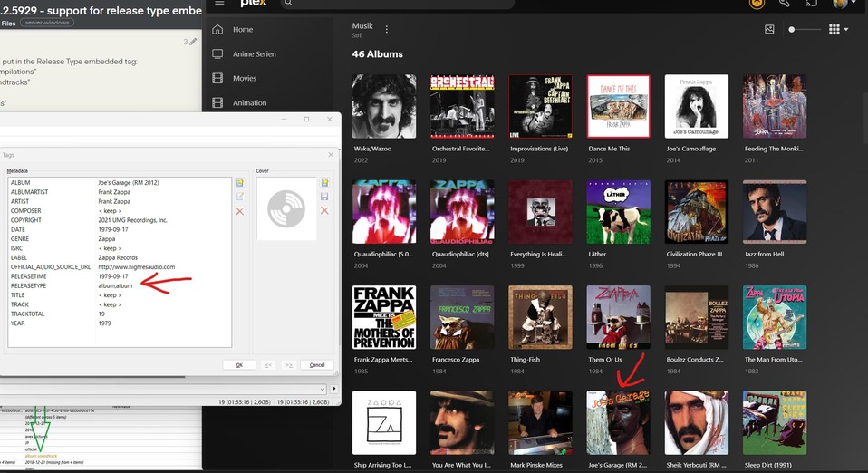Click the next >> button in Tags dialog
Image resolution: width=868 pixels, height=473 pixels.
288,364
